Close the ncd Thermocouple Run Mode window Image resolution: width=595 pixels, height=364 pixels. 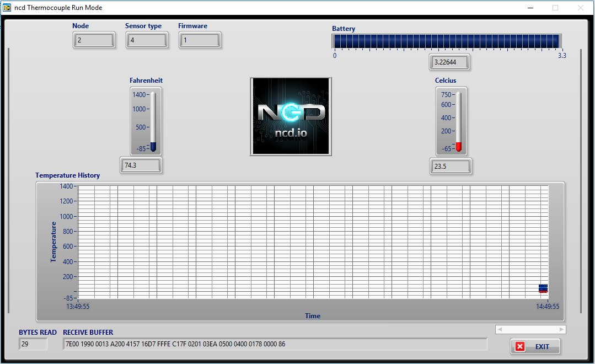pyautogui.click(x=580, y=8)
